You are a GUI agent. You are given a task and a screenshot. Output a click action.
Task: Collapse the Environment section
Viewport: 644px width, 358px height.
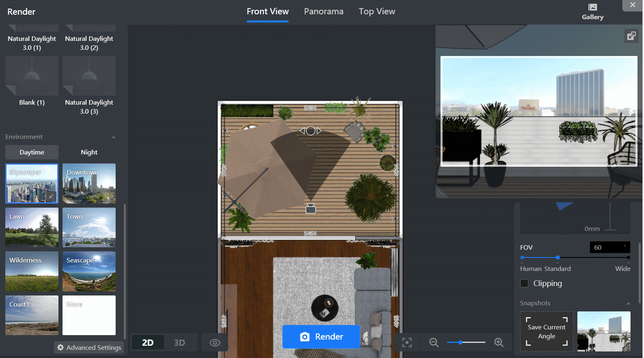coord(114,137)
